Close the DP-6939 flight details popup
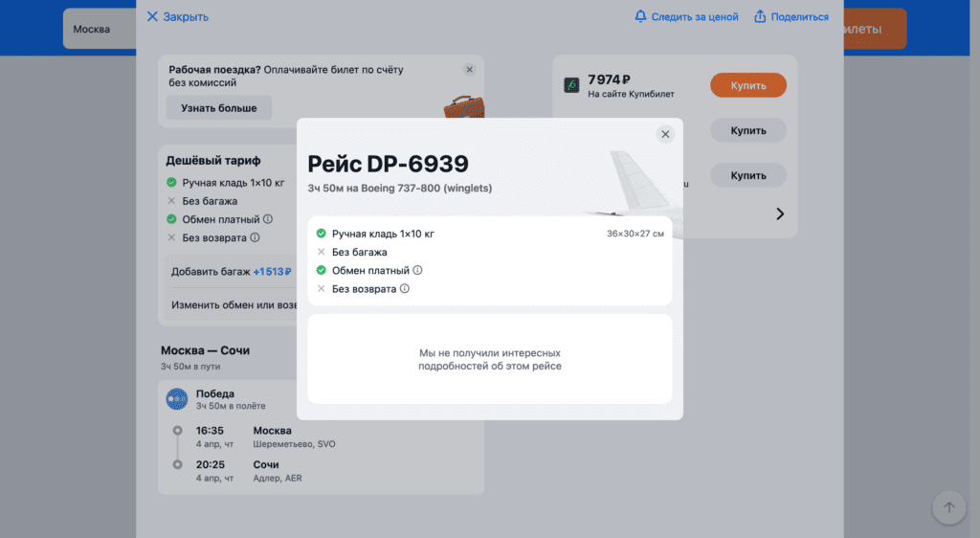 point(665,134)
